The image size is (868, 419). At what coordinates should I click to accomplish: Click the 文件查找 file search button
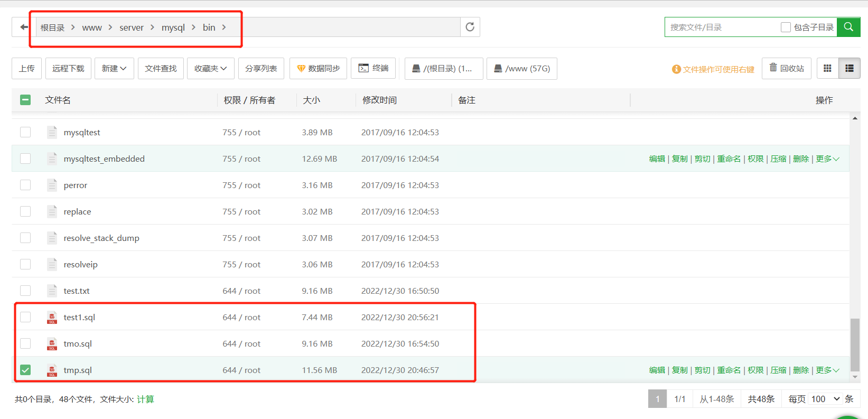click(x=161, y=69)
